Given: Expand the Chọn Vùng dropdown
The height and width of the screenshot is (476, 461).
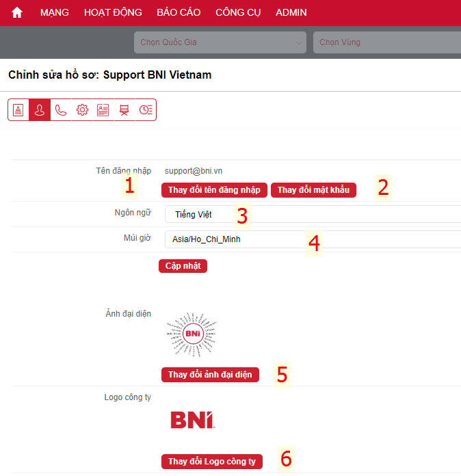Looking at the screenshot, I should [x=387, y=42].
